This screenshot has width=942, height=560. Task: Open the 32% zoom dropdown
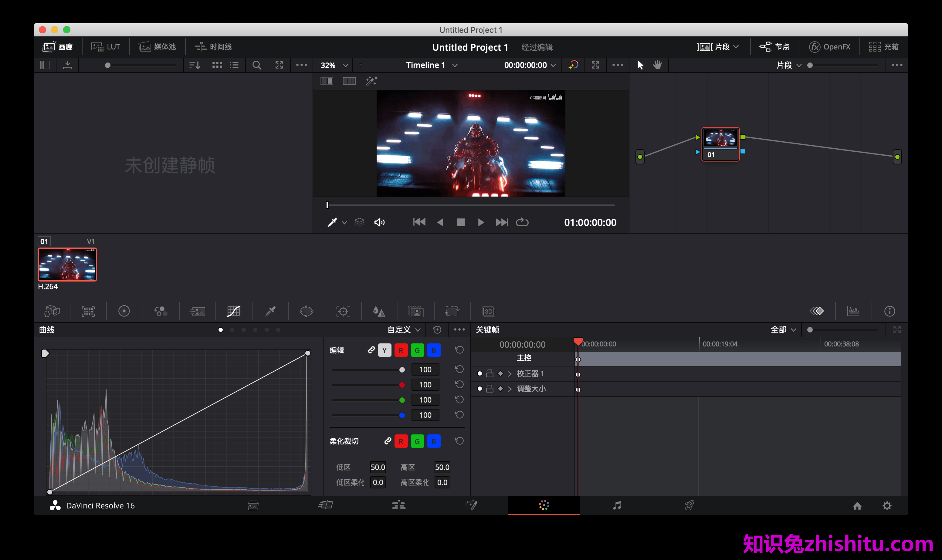click(x=334, y=65)
